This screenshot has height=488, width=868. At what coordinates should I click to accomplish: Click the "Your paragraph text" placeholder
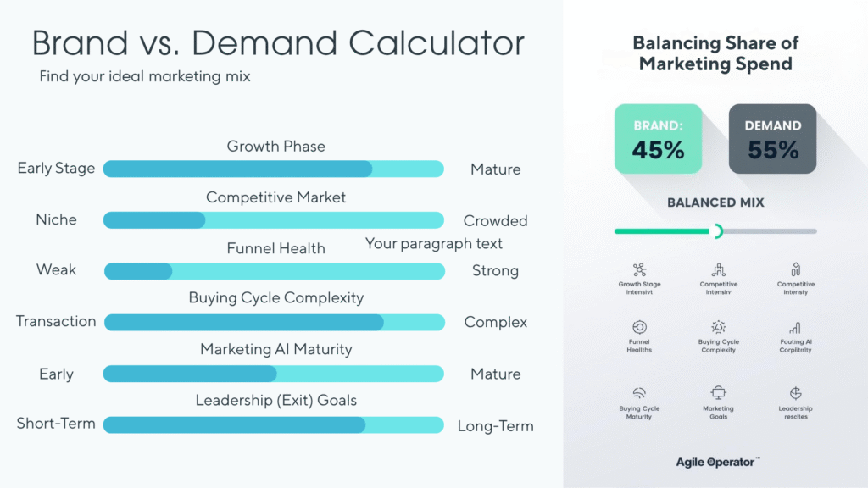pyautogui.click(x=433, y=244)
